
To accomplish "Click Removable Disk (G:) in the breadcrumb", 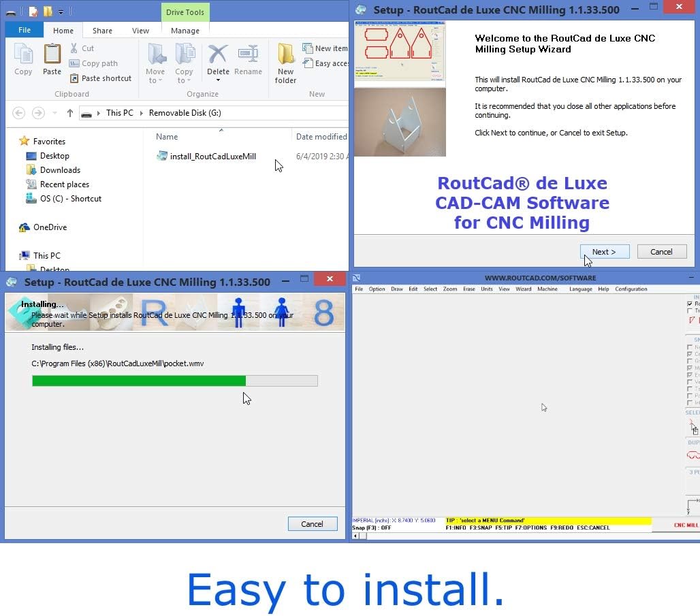I will tap(185, 113).
